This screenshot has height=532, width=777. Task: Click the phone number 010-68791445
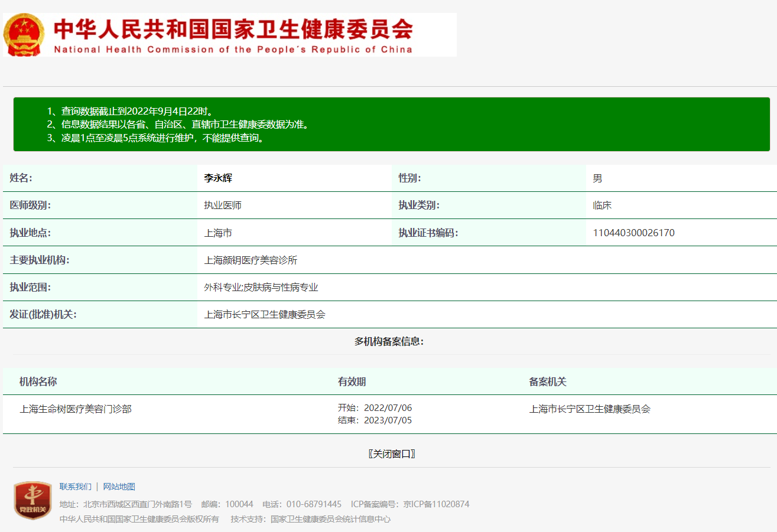tap(314, 504)
